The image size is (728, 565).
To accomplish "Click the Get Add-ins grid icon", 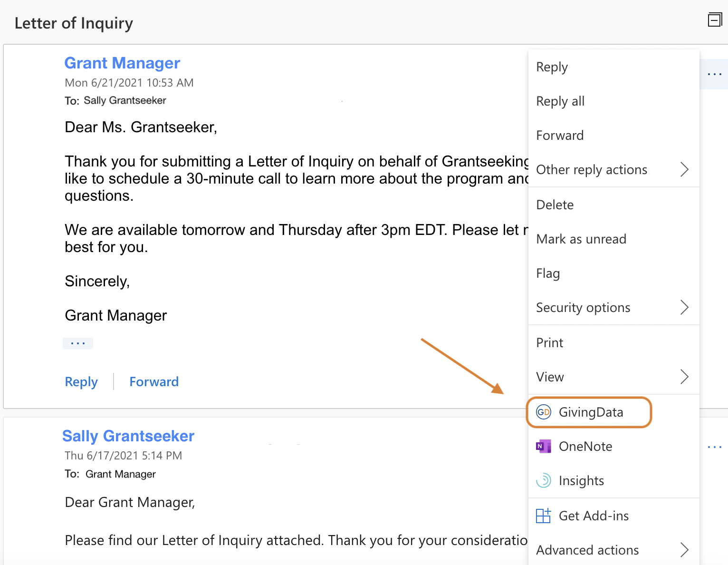I will (543, 516).
